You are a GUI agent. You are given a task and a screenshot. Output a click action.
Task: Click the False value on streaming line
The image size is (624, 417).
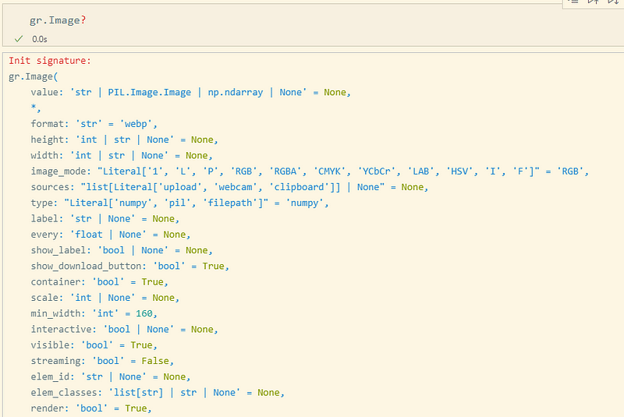155,361
